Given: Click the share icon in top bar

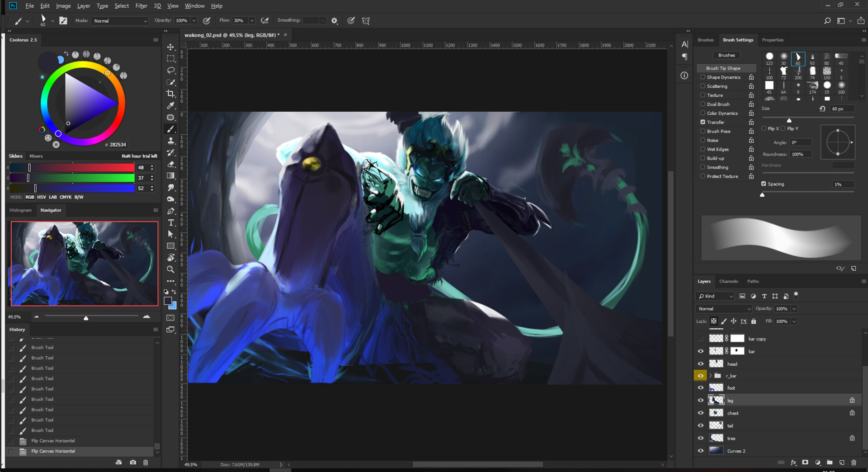Looking at the screenshot, I should (861, 21).
